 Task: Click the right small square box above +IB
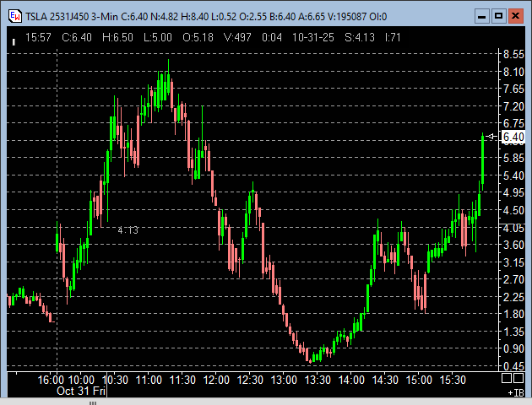pos(518,382)
